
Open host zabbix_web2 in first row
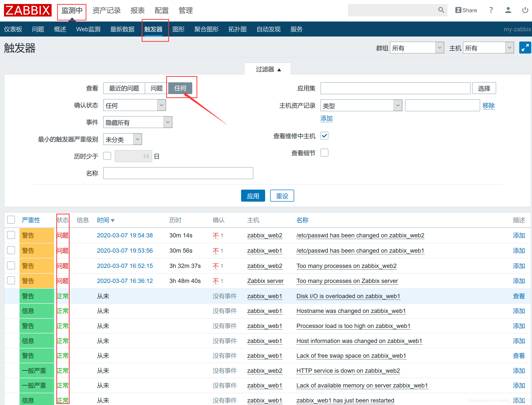point(265,235)
